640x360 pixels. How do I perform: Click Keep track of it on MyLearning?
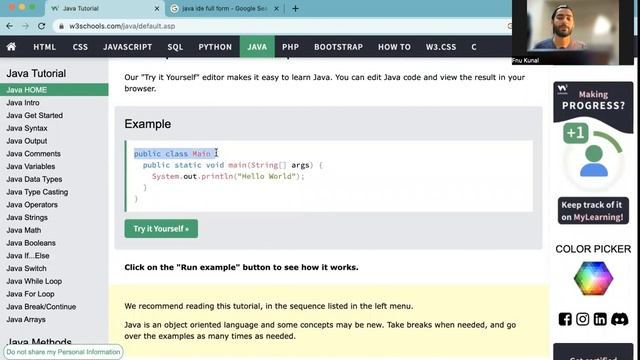[x=593, y=211]
